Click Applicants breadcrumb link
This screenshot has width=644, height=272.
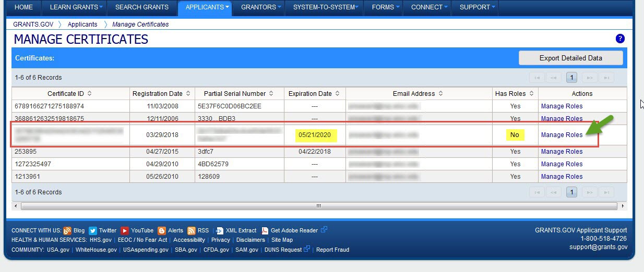82,24
